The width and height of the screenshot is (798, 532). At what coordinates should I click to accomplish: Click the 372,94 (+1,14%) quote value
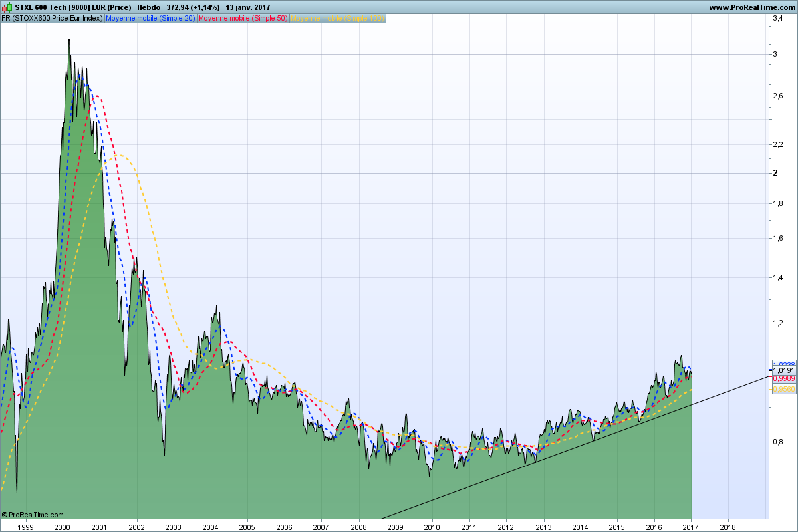click(193, 7)
